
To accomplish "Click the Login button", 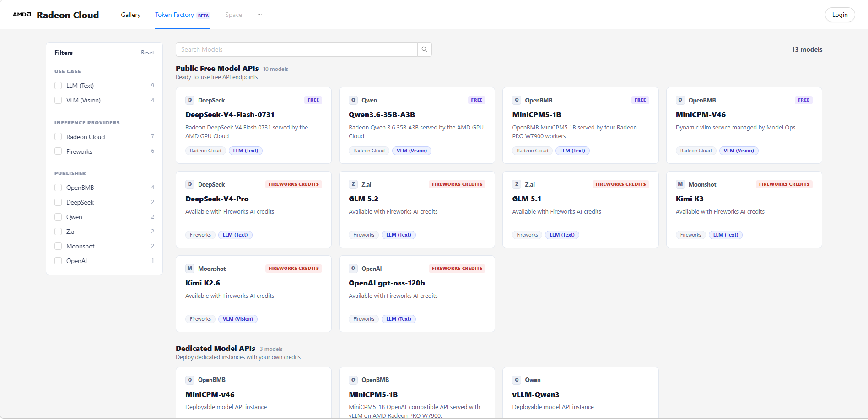I will (840, 15).
